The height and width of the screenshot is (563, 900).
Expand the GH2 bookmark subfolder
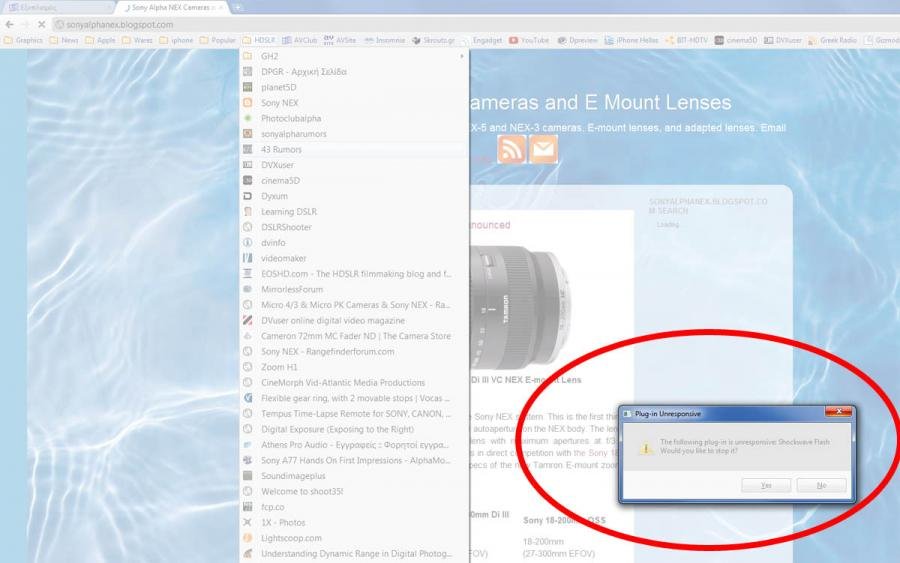click(355, 56)
